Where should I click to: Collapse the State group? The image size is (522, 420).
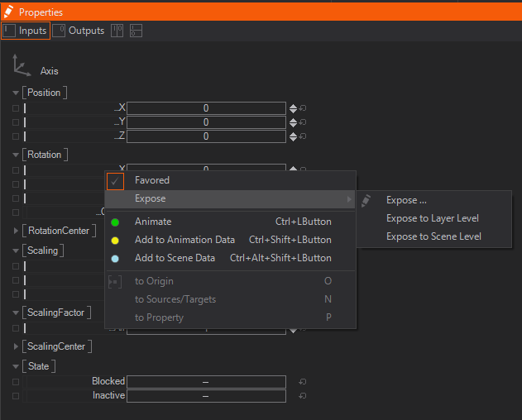tap(16, 366)
